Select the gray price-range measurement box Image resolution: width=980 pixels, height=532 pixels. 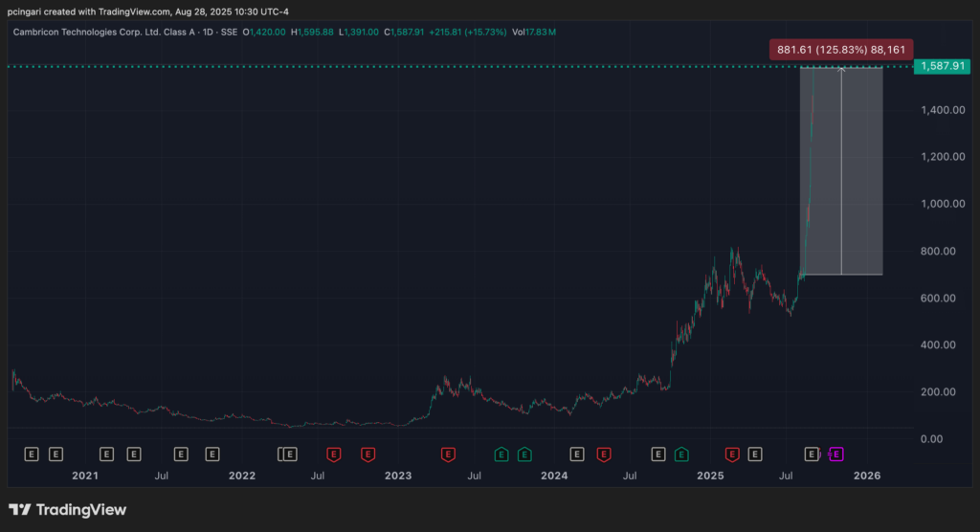pyautogui.click(x=841, y=170)
